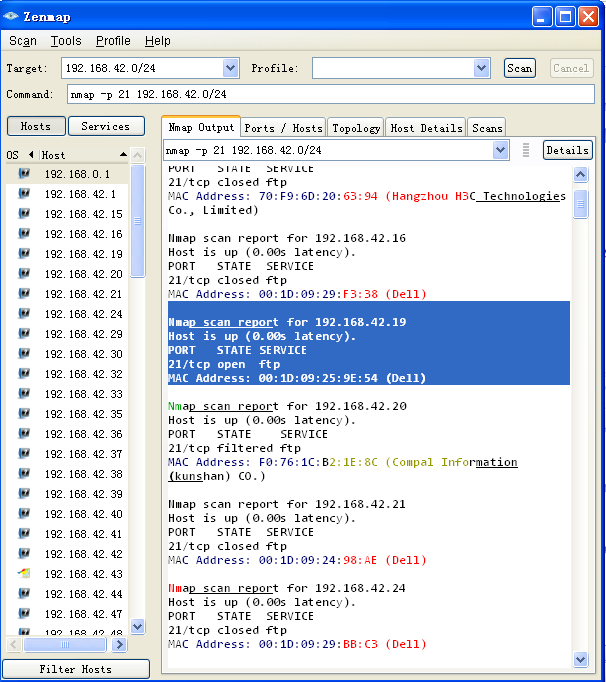Open the Scan menu

pos(23,41)
